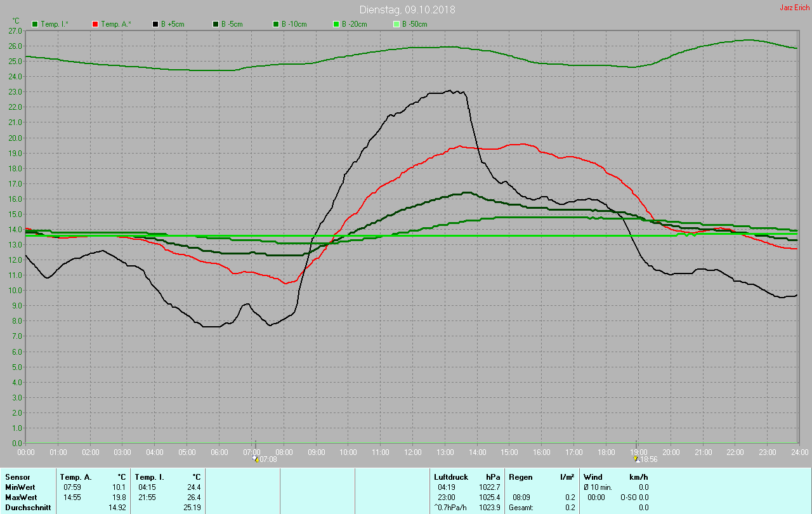
Task: Toggle the B -10cm legend entry
Action: [x=289, y=24]
